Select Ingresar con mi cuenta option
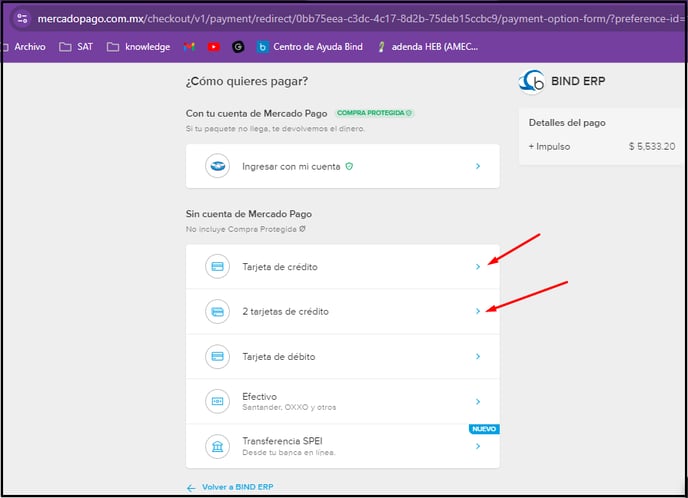This screenshot has height=498, width=688. 343,166
